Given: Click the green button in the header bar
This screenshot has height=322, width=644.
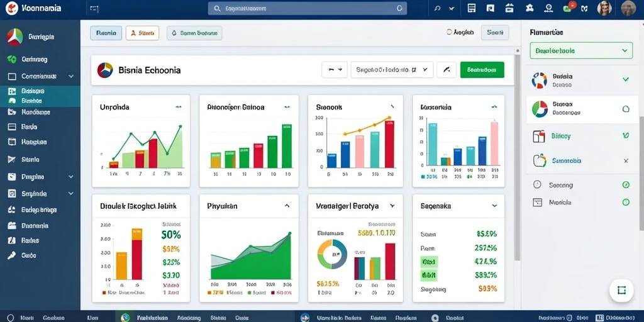Looking at the screenshot, I should pyautogui.click(x=482, y=70).
